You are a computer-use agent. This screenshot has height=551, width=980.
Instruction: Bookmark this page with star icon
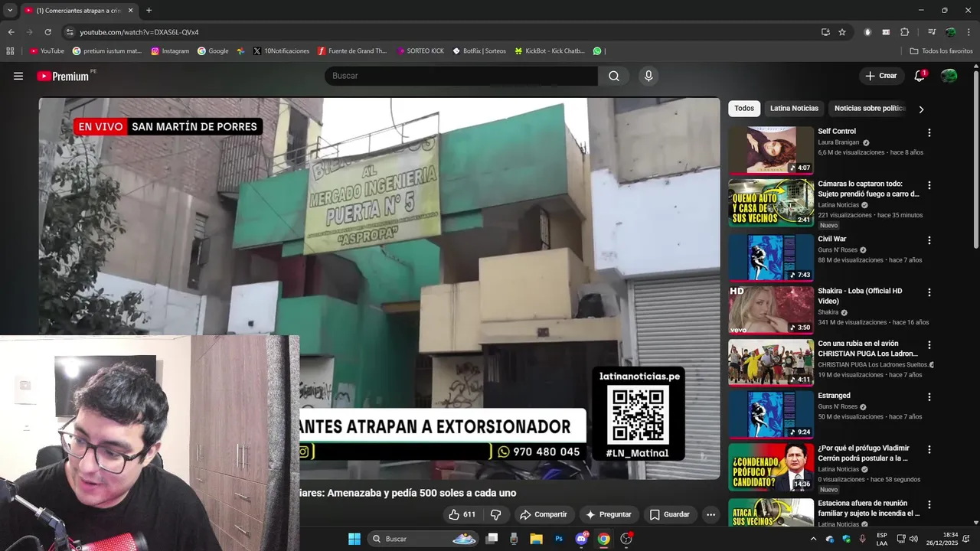click(x=842, y=32)
